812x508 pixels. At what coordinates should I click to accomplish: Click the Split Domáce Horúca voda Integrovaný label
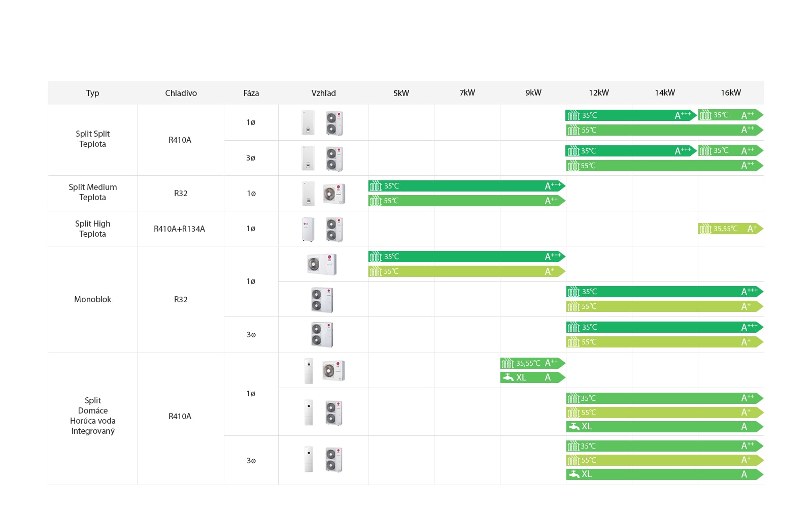click(x=92, y=416)
